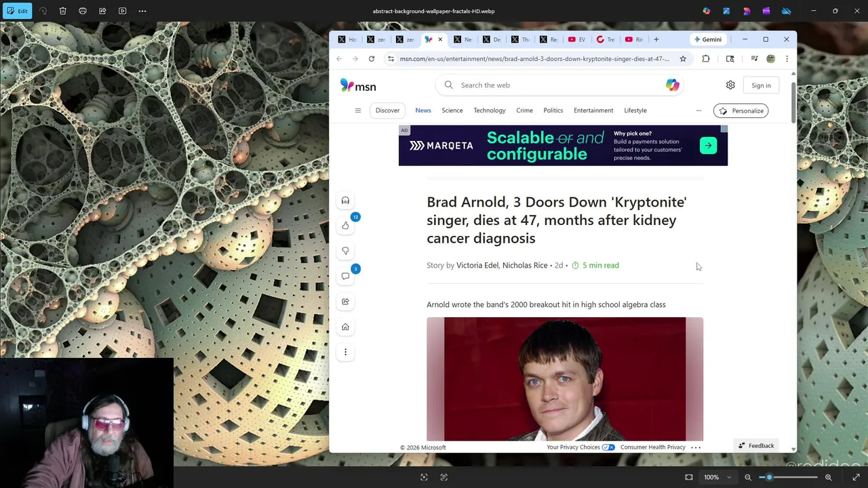This screenshot has width=868, height=488.
Task: Click the home icon in article sidebar
Action: click(345, 327)
